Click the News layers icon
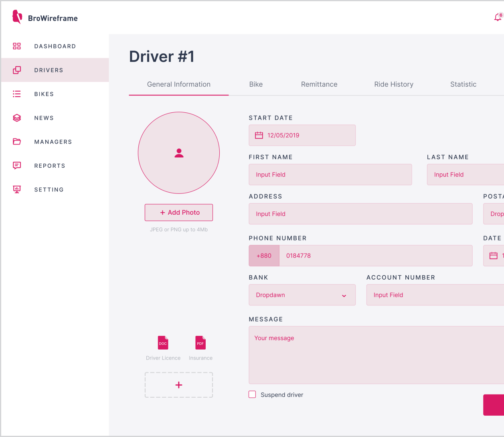Screen dimensions: 504x437 pos(17,118)
